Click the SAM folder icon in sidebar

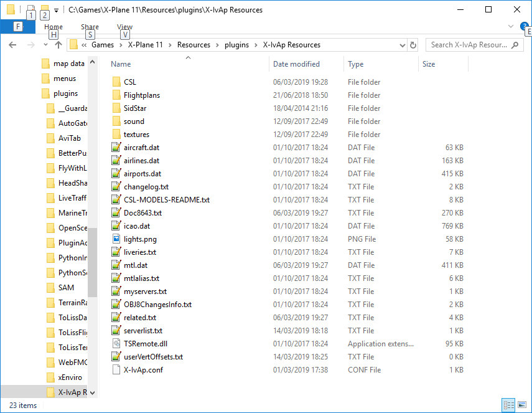[x=50, y=288]
